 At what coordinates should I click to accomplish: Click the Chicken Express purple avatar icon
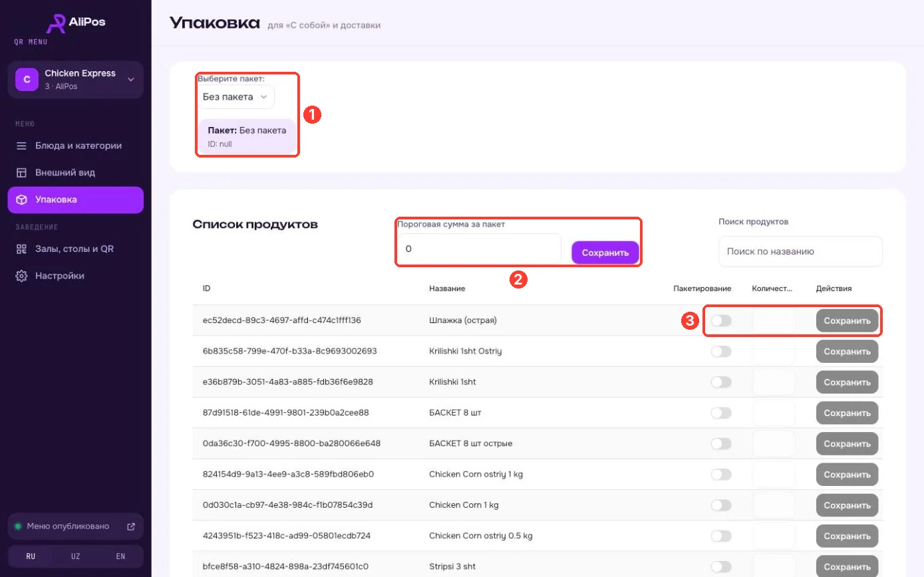tap(27, 80)
